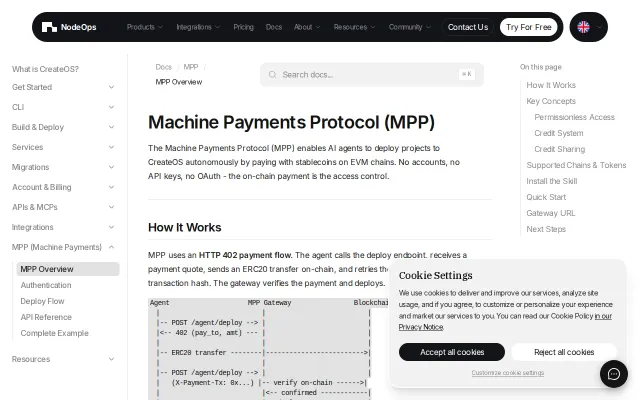
Task: Expand Build & Deploy sidebar section
Action: [x=63, y=127]
